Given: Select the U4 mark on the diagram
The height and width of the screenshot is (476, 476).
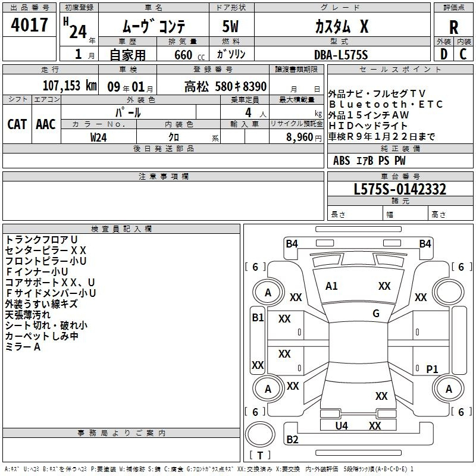Looking at the screenshot, I should click(x=341, y=426).
